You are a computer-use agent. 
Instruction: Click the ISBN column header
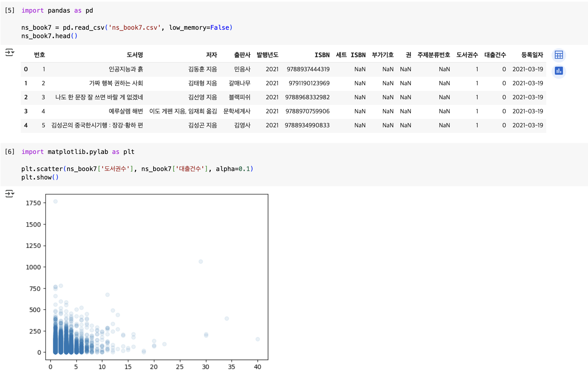tap(322, 55)
